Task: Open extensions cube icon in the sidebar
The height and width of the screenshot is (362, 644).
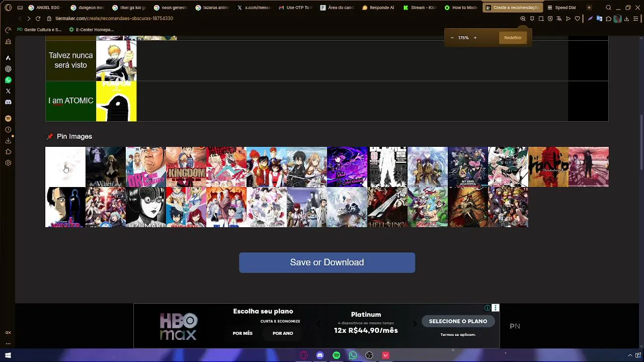Action: (8, 152)
